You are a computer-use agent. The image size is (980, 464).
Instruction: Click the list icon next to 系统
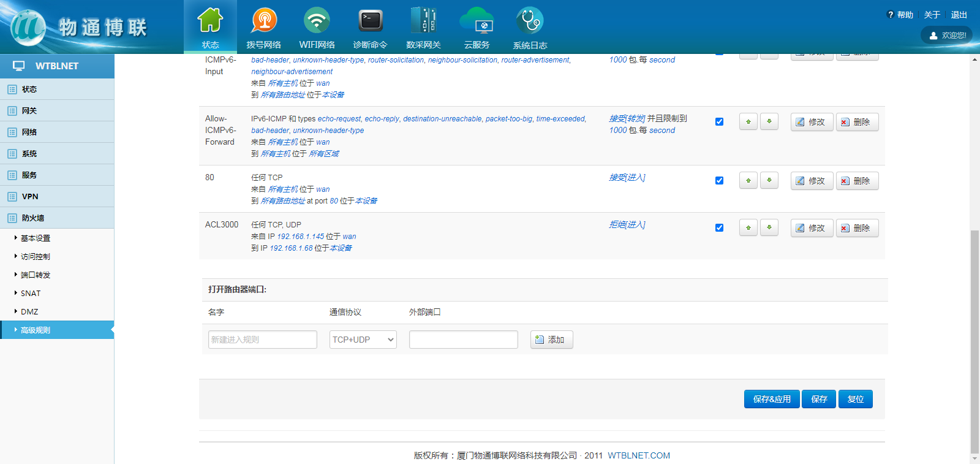coord(12,154)
